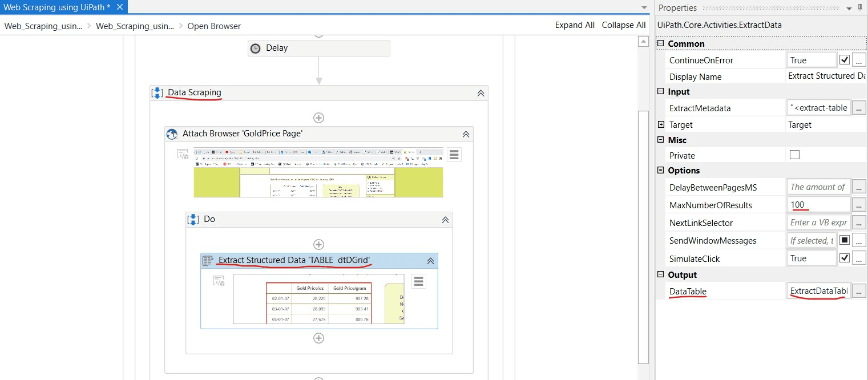Collapse the Common property group
This screenshot has height=380, width=868.
tap(661, 44)
